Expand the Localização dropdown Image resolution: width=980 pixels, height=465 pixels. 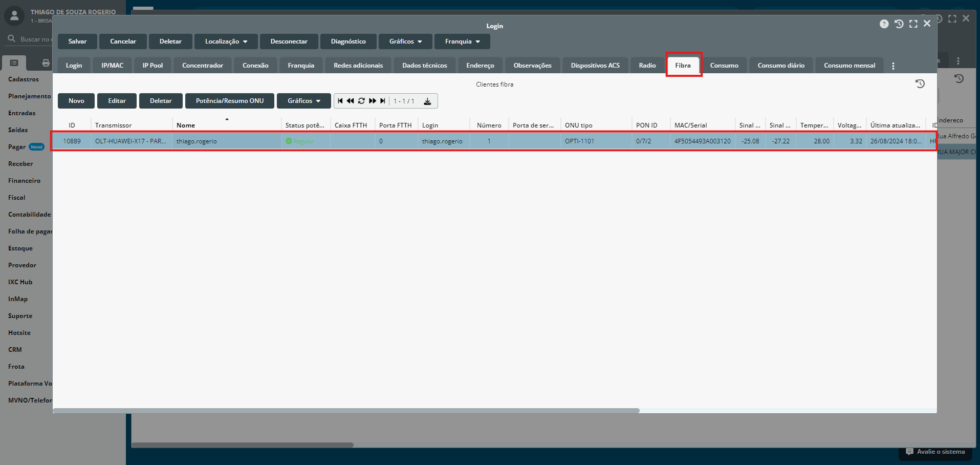(226, 41)
